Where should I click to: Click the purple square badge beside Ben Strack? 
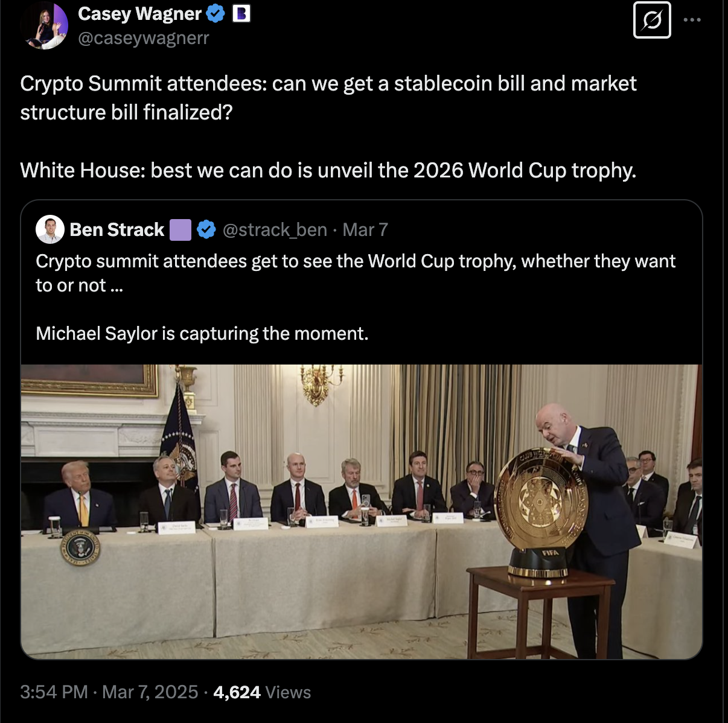(180, 230)
